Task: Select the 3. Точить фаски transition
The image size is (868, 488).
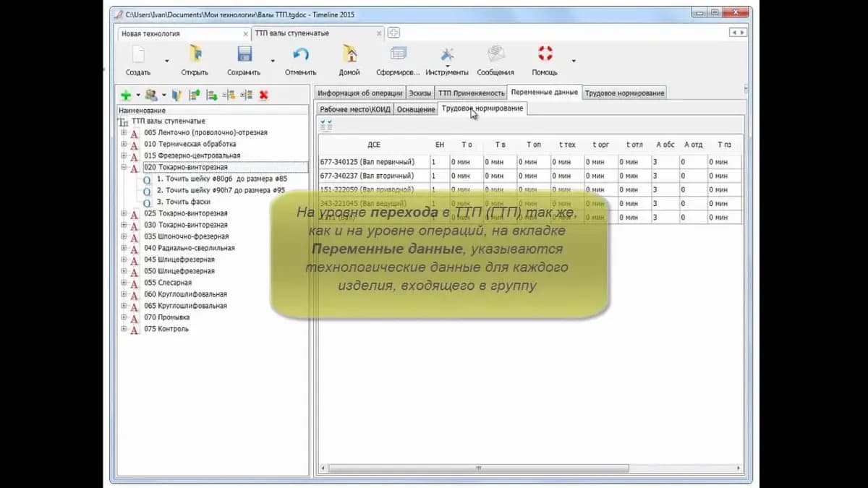Action: pos(183,202)
